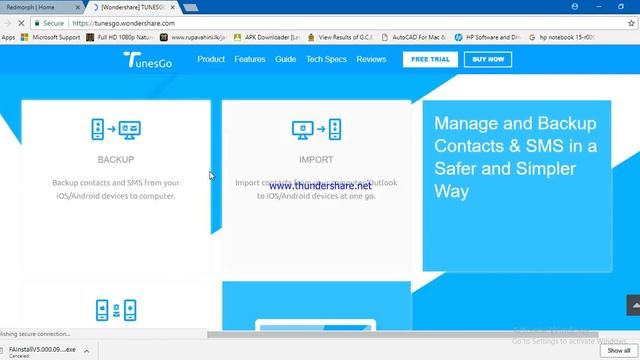Click the scroll-to-top arrow button
The height and width of the screenshot is (360, 640).
pos(633,305)
